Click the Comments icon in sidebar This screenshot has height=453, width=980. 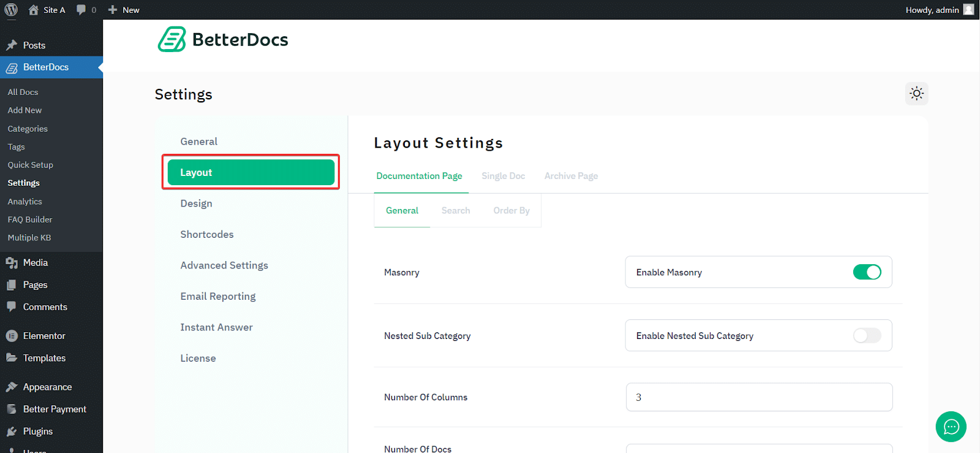12,307
